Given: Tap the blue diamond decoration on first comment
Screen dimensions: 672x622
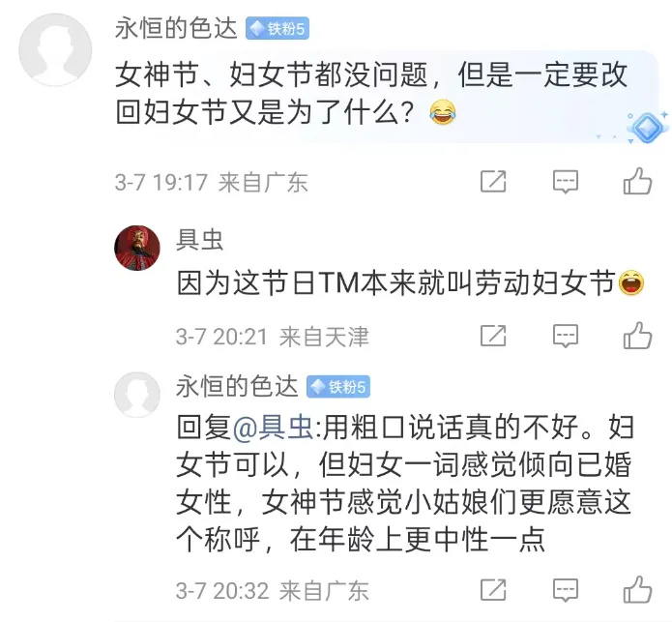Looking at the screenshot, I should pos(647,128).
